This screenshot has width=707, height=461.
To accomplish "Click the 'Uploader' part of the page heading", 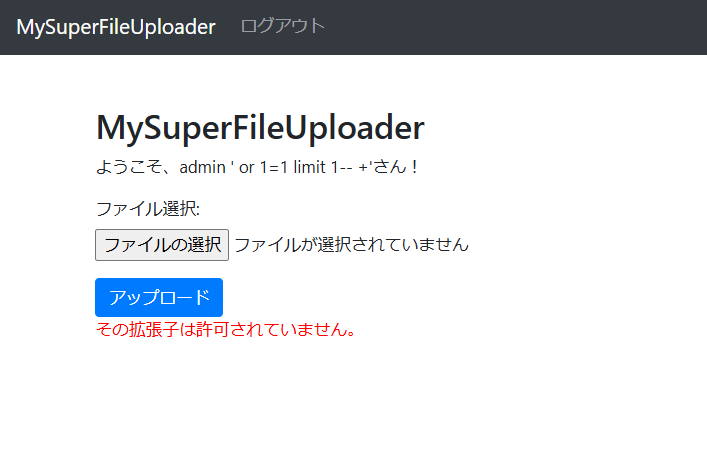I will 354,128.
